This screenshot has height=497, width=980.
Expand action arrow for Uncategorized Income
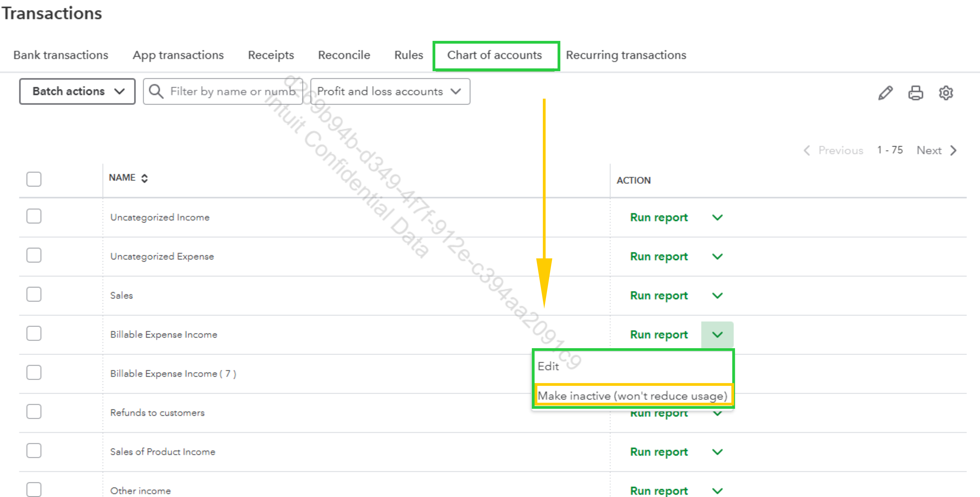[x=717, y=217]
